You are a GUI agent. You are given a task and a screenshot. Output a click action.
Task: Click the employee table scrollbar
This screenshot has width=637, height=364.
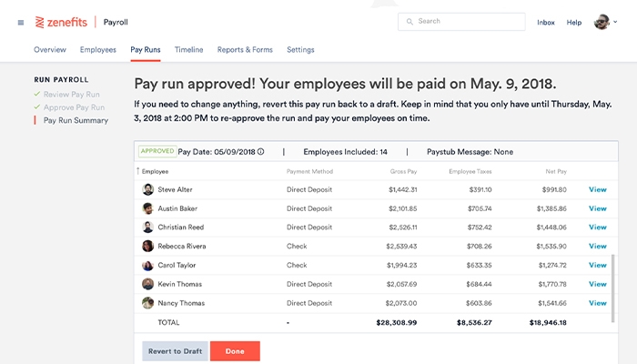coord(613,288)
